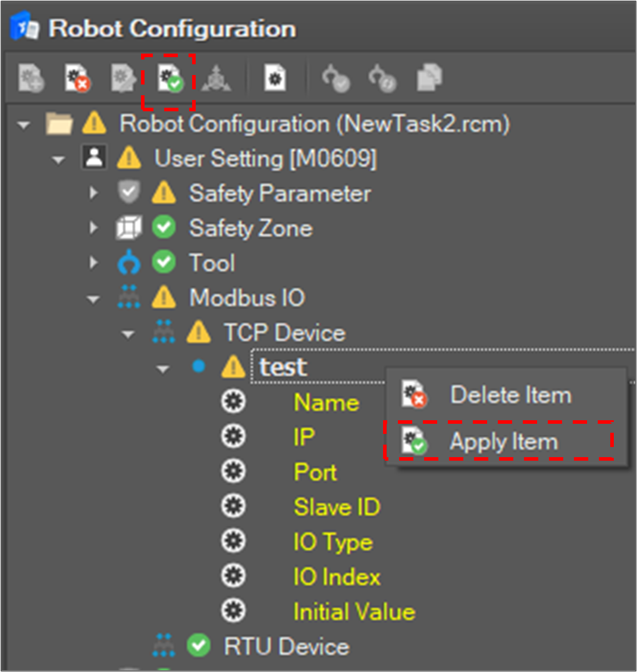Screen dimensions: 637x672
Task: Click the gear icon beside Slave ID
Action: (233, 507)
